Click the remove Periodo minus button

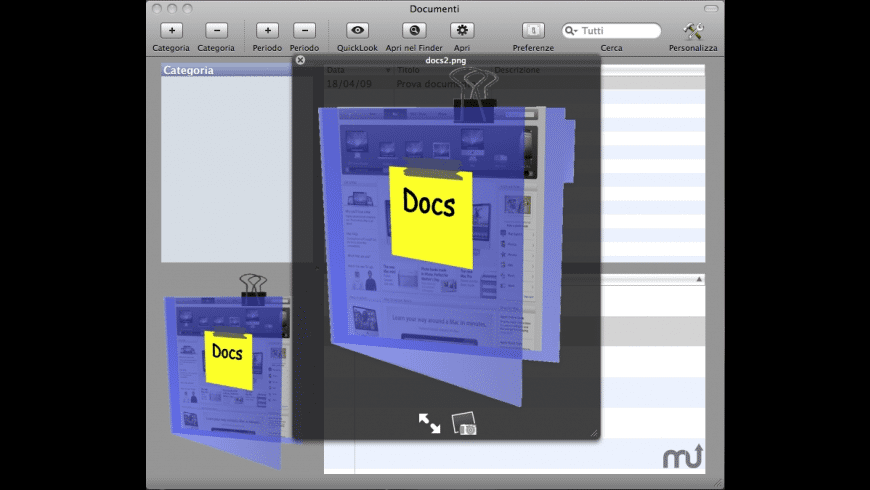(305, 31)
